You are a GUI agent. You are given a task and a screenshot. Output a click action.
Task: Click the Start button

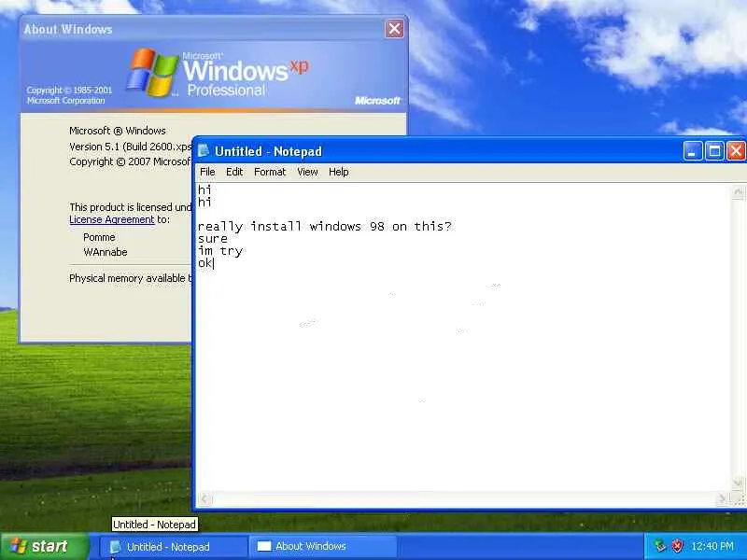pyautogui.click(x=44, y=546)
